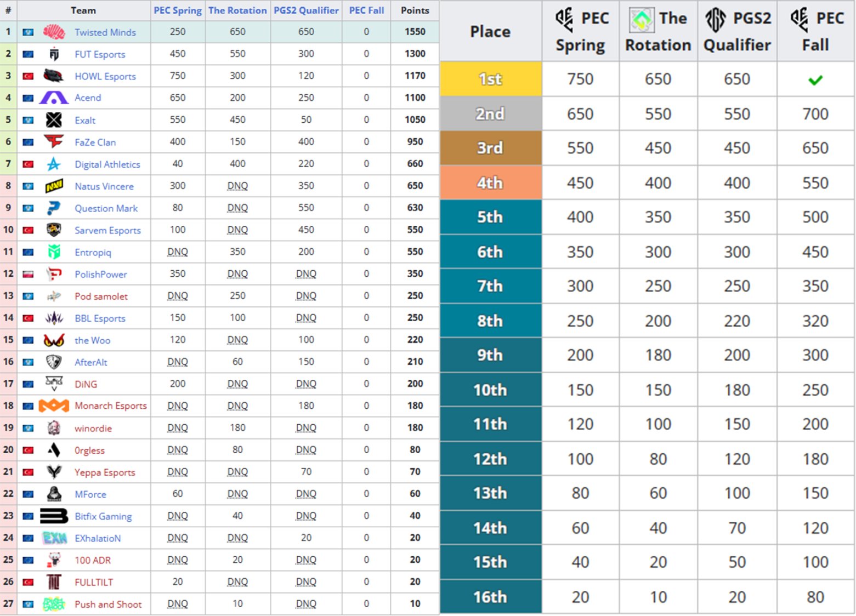Screen dimensions: 856x616
Task: Open the PEC Fall column header link
Action: click(x=366, y=10)
